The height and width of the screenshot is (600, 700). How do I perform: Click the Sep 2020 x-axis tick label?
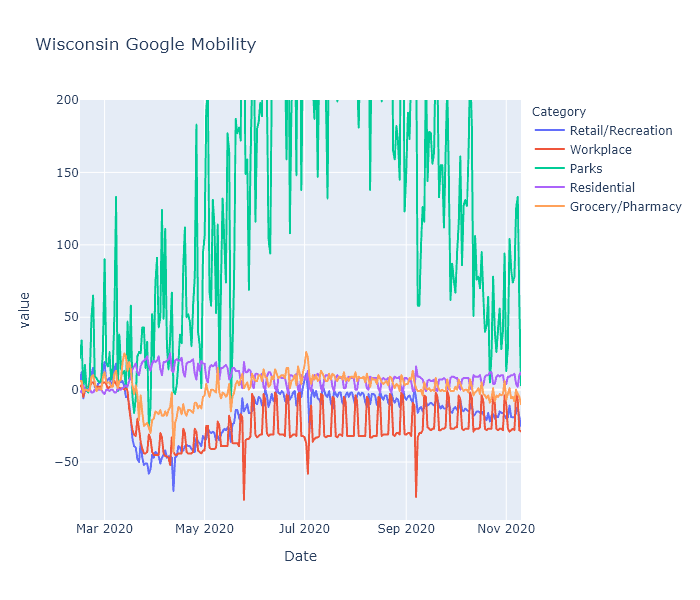[x=406, y=529]
